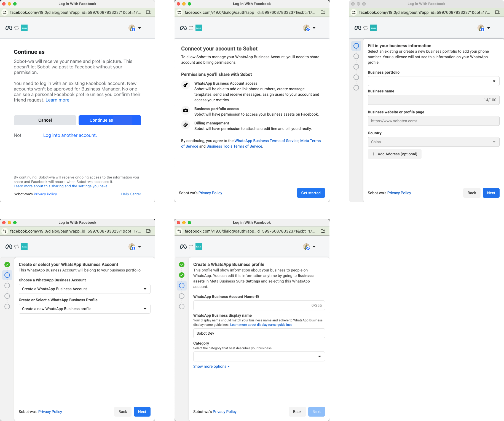Click Meta logo in WhatsApp Business Account window
504x421 pixels.
(9, 247)
